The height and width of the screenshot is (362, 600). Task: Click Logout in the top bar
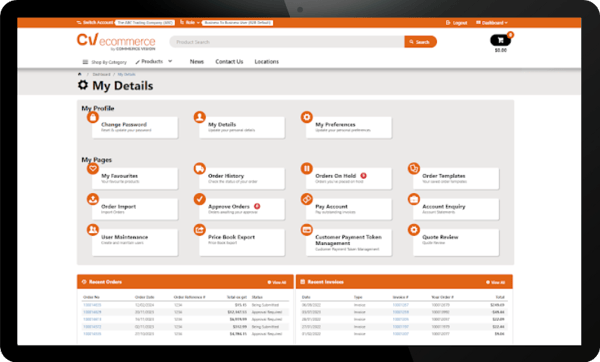pyautogui.click(x=457, y=23)
